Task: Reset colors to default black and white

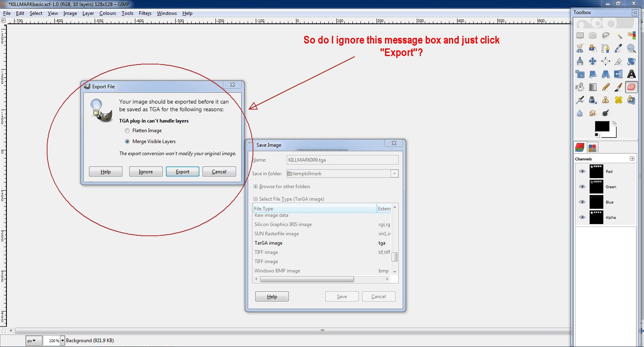Action: pyautogui.click(x=597, y=135)
